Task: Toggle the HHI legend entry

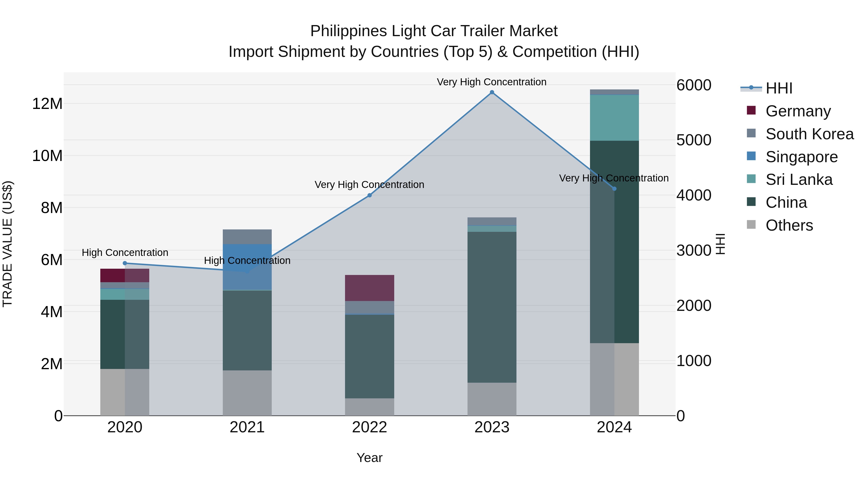Action: click(766, 88)
